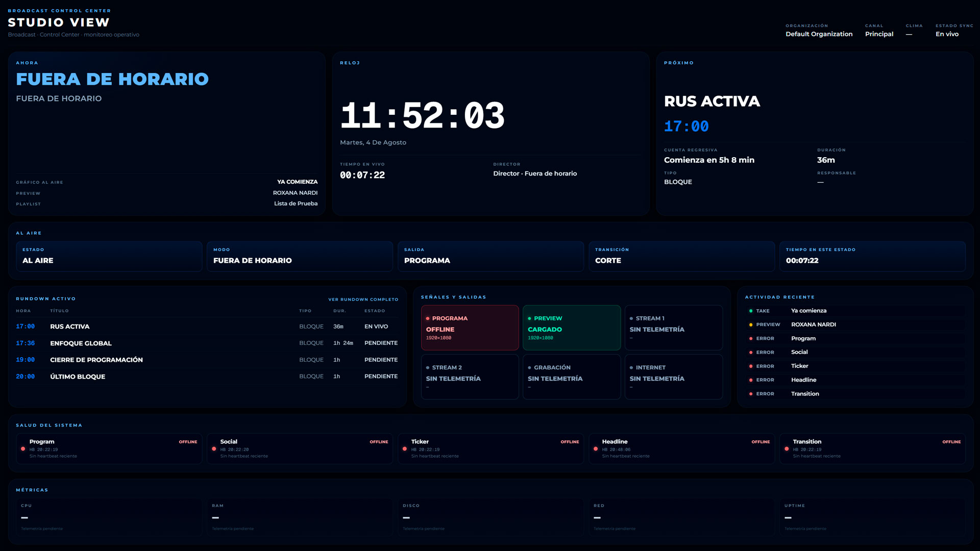Click the UPTIME metric label
980x551 pixels.
coord(794,506)
